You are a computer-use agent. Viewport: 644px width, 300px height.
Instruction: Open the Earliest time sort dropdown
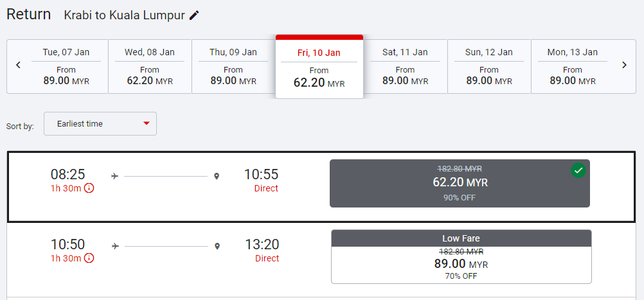pyautogui.click(x=100, y=124)
